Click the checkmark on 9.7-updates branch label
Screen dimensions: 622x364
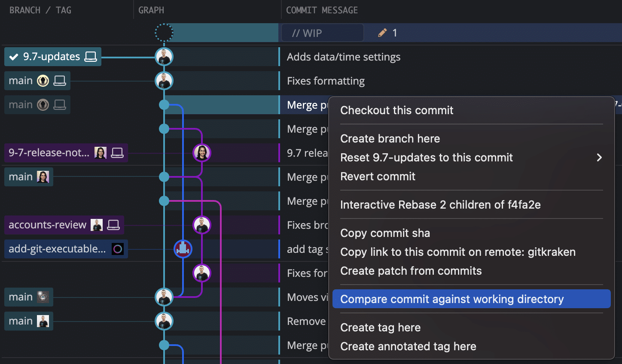coord(14,57)
